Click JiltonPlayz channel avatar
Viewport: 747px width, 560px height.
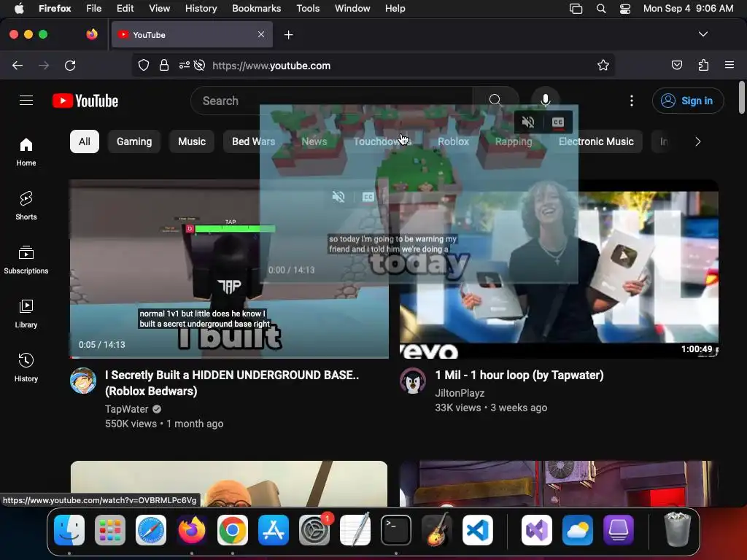point(413,381)
